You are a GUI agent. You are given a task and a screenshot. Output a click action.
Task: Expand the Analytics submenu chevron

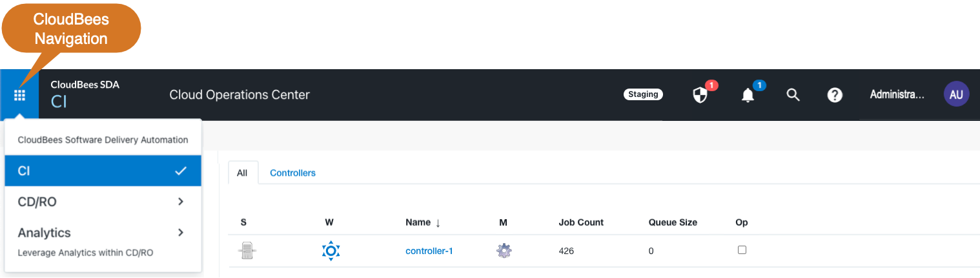(x=181, y=232)
